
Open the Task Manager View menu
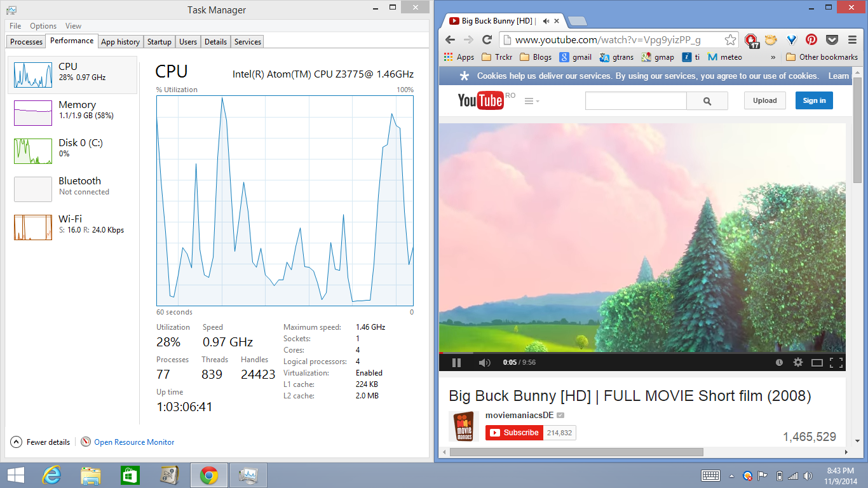73,26
